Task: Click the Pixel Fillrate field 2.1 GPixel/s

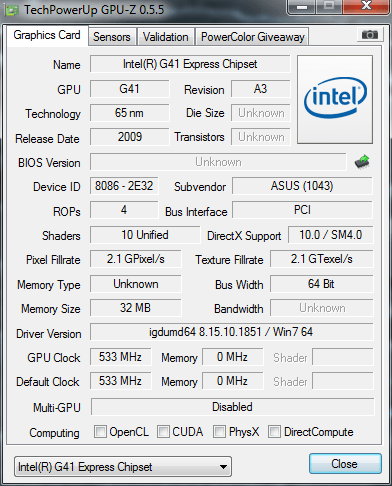Action: [135, 259]
